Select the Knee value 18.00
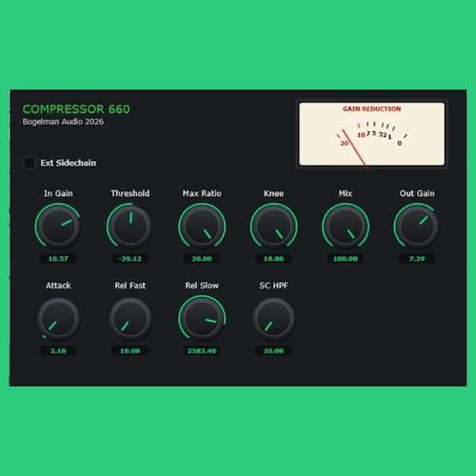Image resolution: width=476 pixels, height=476 pixels. [273, 259]
